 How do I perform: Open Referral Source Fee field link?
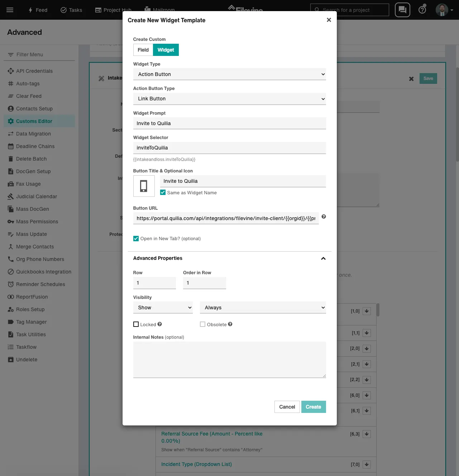pyautogui.click(x=212, y=437)
